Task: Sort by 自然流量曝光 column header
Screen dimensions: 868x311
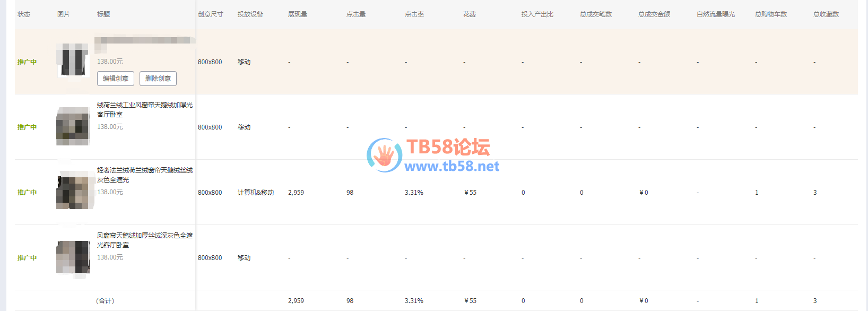Action: [x=716, y=14]
